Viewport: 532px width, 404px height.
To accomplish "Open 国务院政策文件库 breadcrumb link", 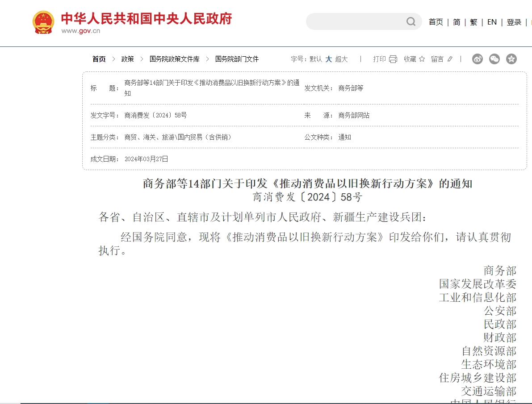I will (x=174, y=59).
